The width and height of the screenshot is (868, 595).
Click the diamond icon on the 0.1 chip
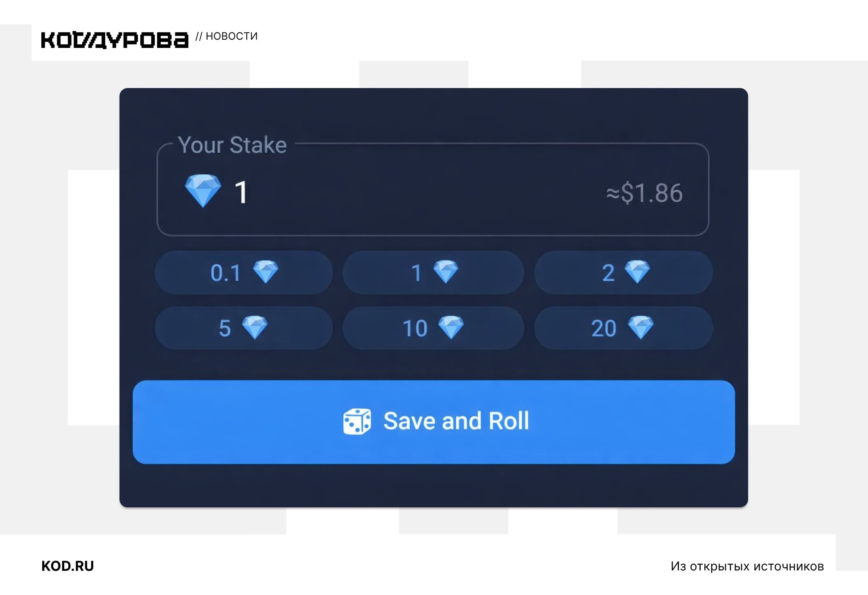(266, 272)
